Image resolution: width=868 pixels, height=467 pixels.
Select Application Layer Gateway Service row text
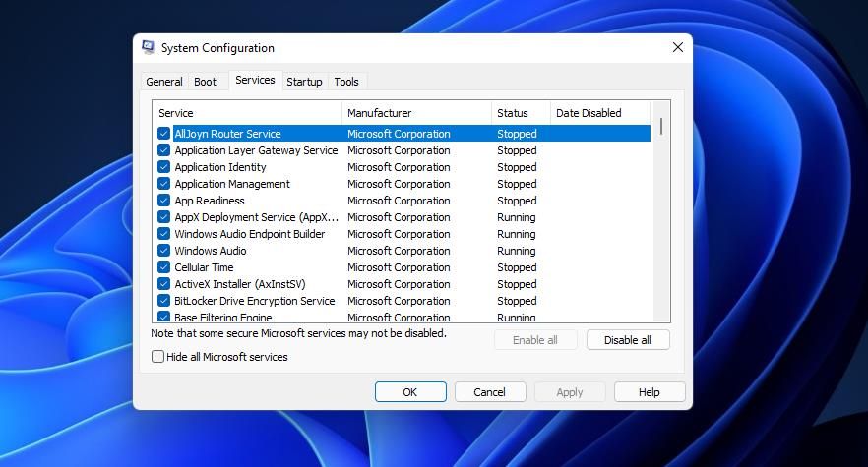point(256,150)
